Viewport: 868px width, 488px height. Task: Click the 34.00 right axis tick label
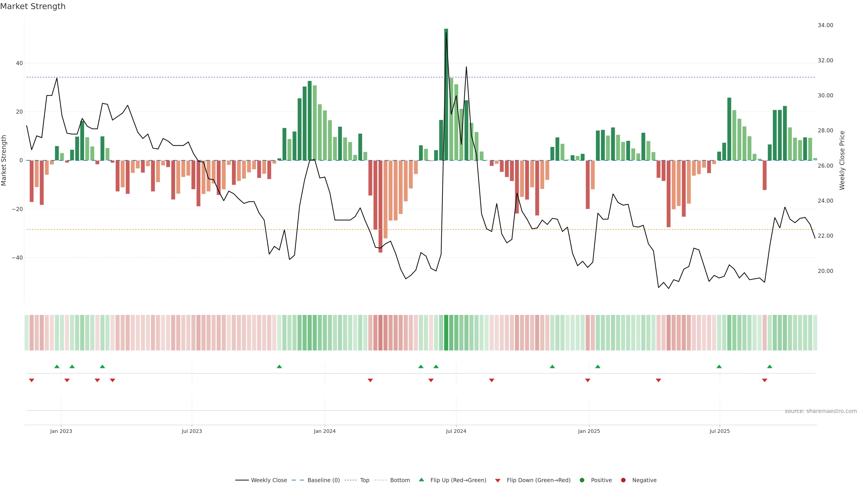pyautogui.click(x=825, y=25)
